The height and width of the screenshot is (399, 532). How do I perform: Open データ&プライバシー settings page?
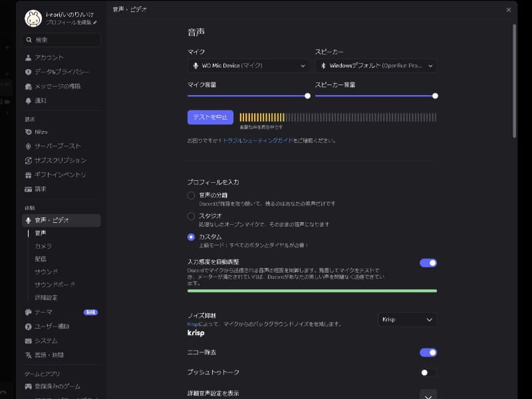click(x=61, y=72)
